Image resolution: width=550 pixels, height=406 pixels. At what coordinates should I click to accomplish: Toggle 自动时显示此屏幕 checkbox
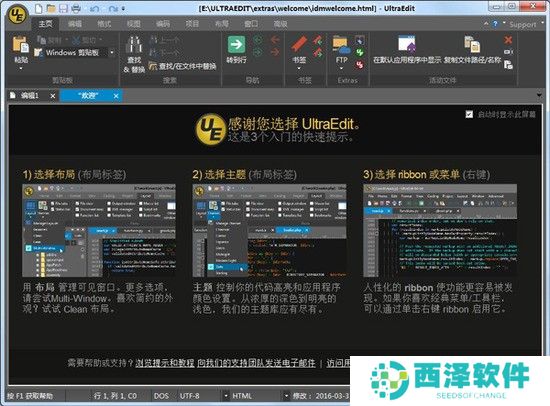(x=469, y=114)
